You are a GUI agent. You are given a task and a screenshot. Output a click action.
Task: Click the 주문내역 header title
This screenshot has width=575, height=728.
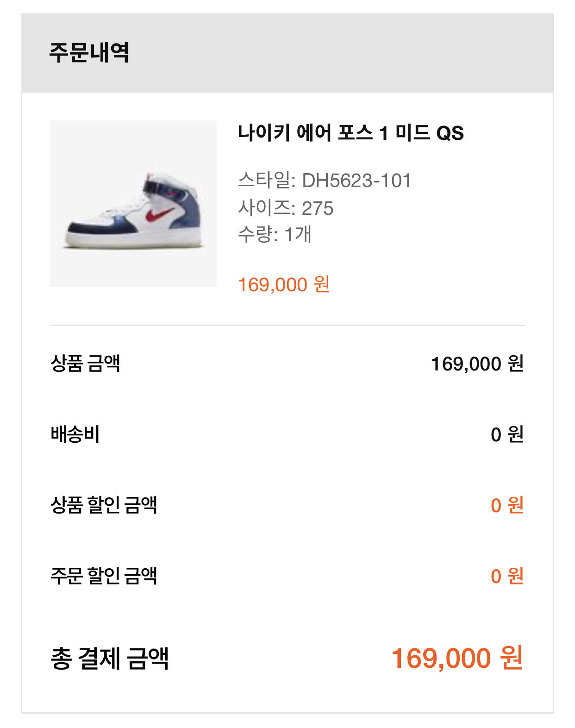pos(89,52)
